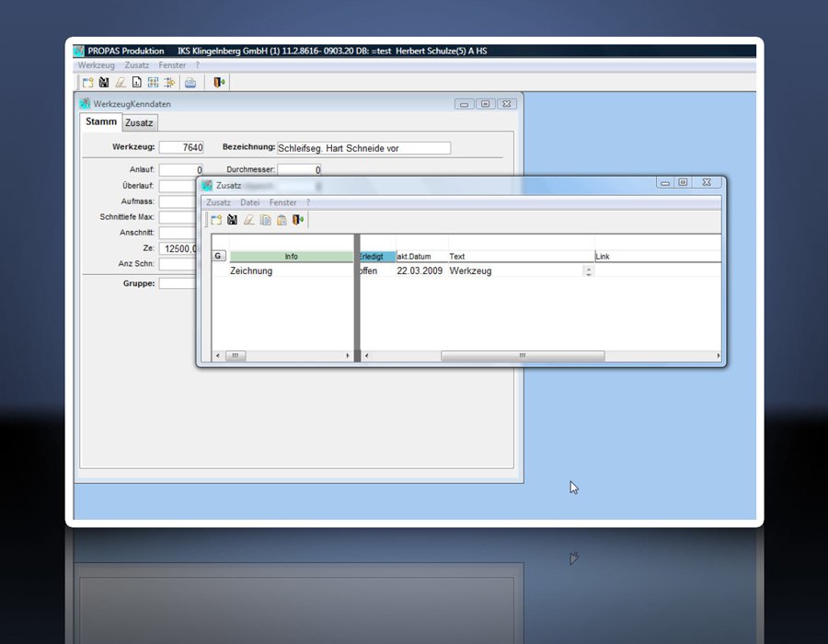
Task: Select the Werkzeug cell in Text column
Action: click(x=515, y=270)
